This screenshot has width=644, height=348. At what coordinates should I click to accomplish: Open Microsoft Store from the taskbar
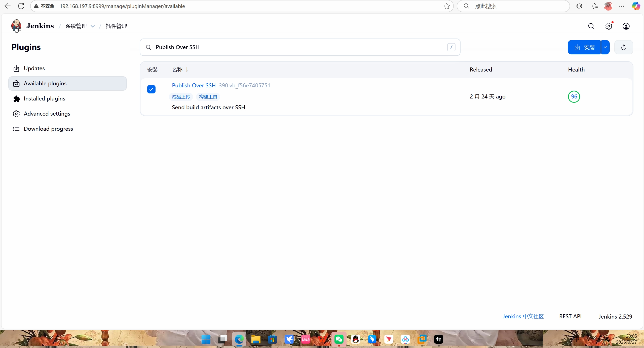point(272,339)
